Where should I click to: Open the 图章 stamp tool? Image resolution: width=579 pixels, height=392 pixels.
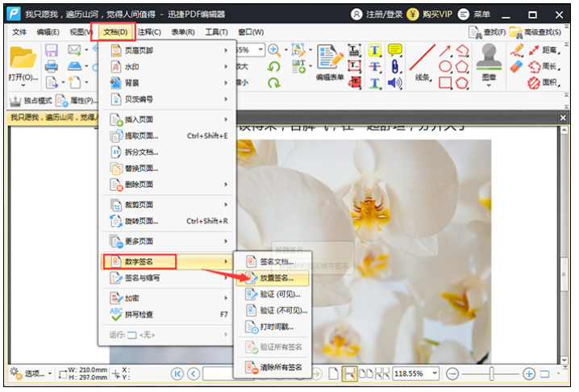tap(489, 64)
